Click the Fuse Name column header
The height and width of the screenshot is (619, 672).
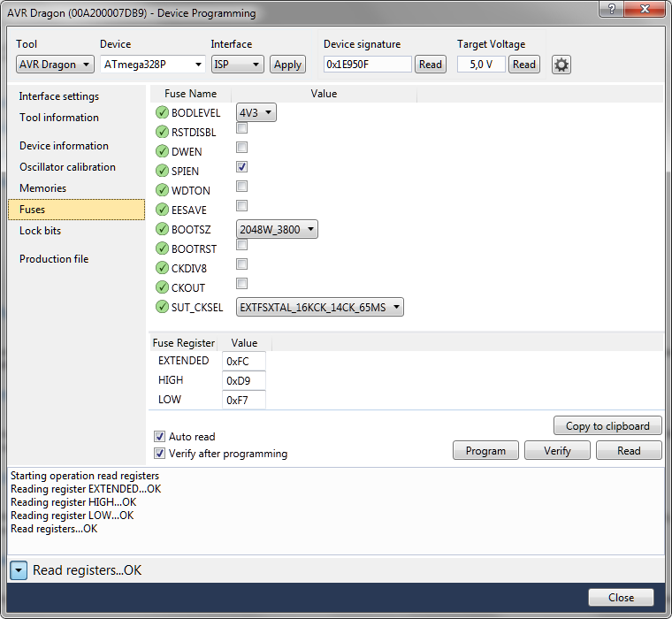coord(190,94)
